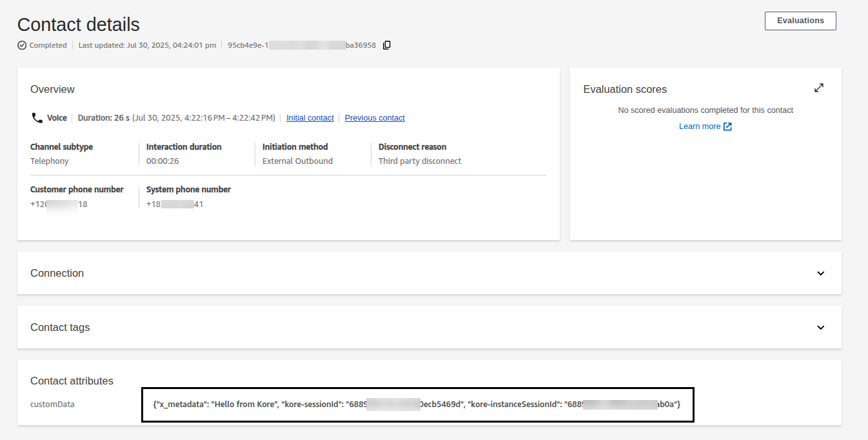The width and height of the screenshot is (868, 440).
Task: Click the partially masked contact ID text
Action: pos(301,45)
